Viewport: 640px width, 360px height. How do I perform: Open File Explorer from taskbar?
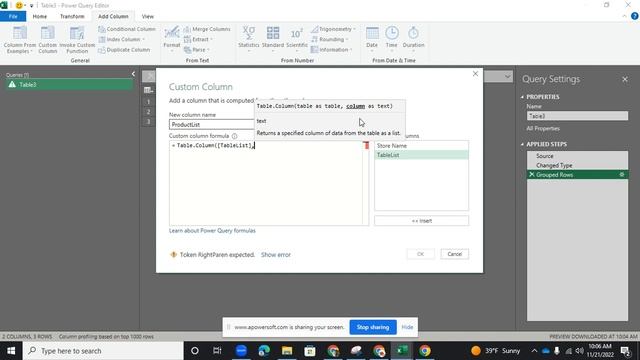287,351
